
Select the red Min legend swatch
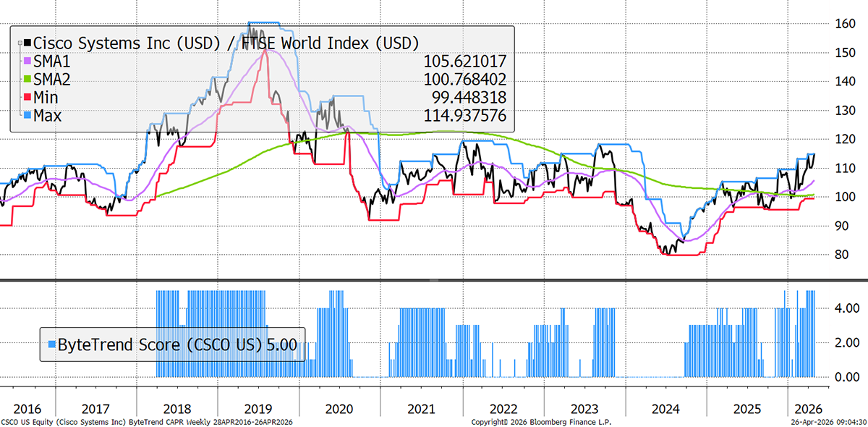tap(28, 97)
